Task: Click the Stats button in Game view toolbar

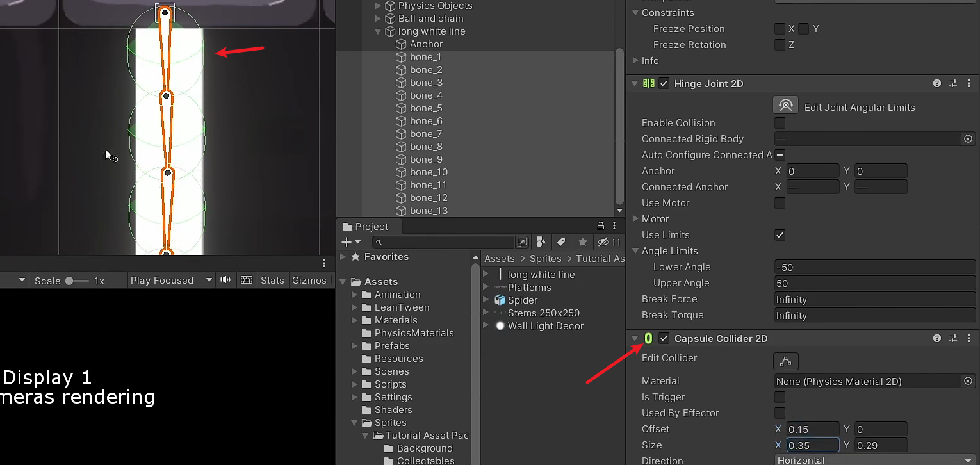Action: coord(272,280)
